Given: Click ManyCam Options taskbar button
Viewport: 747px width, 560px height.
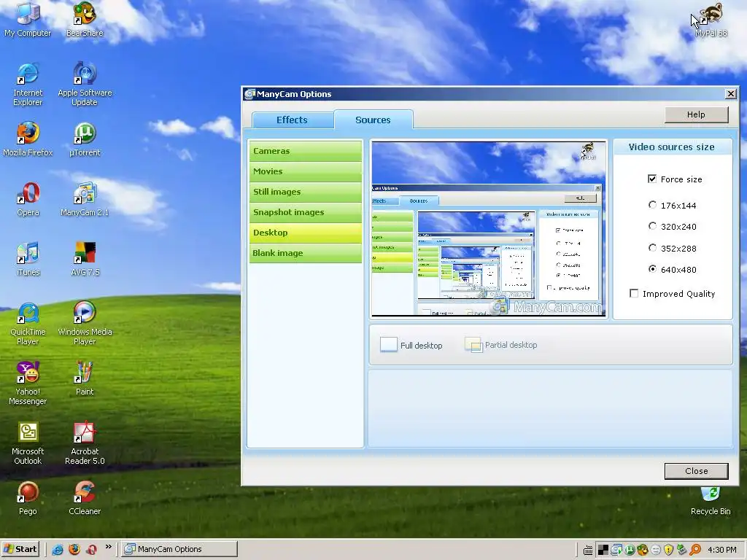Looking at the screenshot, I should (x=179, y=549).
